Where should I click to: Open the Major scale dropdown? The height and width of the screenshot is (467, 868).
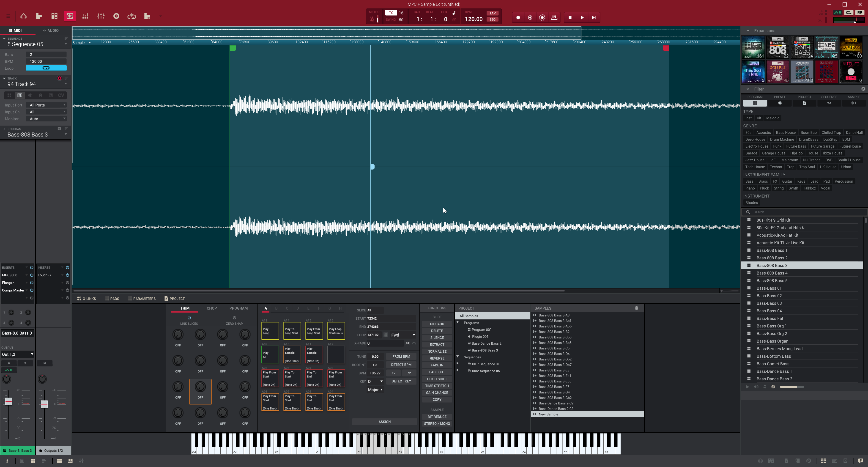click(375, 390)
